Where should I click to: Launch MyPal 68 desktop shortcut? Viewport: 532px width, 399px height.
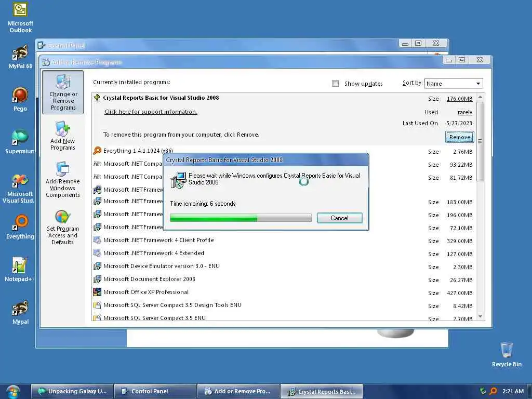[20, 57]
